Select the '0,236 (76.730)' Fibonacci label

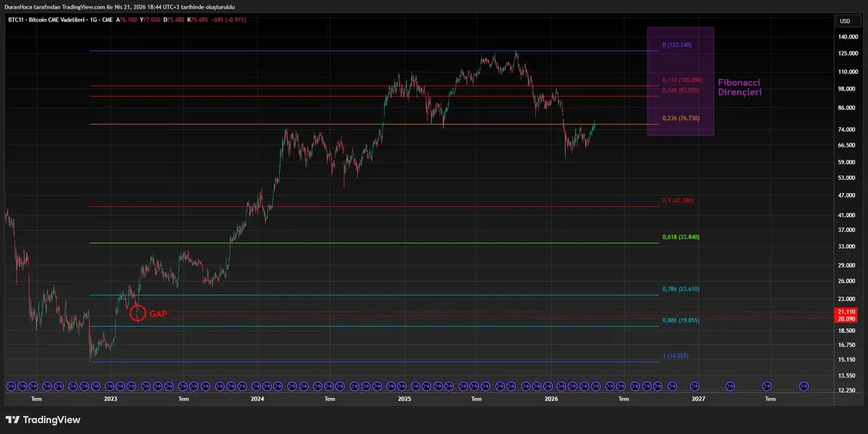pos(681,118)
